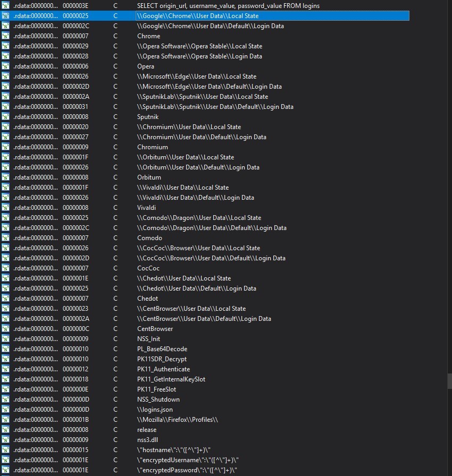This screenshot has height=476, width=452.
Task: Click the Microsoft Edge Local State string
Action: [x=196, y=76]
